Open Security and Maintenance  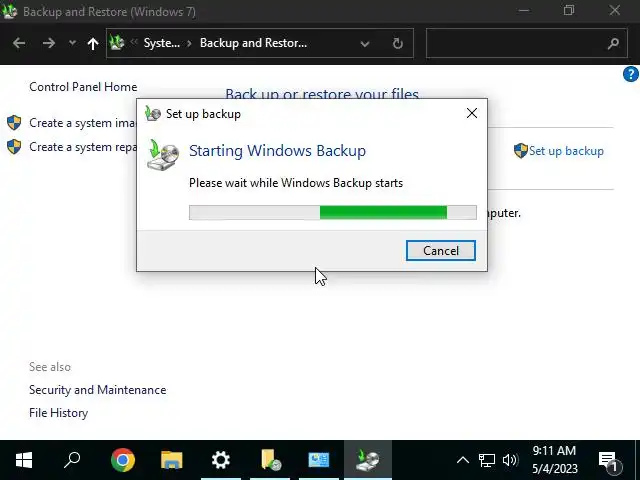98,390
